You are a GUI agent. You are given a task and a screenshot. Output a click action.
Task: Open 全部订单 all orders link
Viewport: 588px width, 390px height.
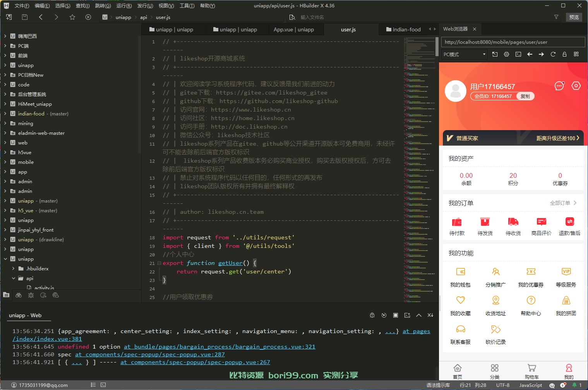point(563,203)
